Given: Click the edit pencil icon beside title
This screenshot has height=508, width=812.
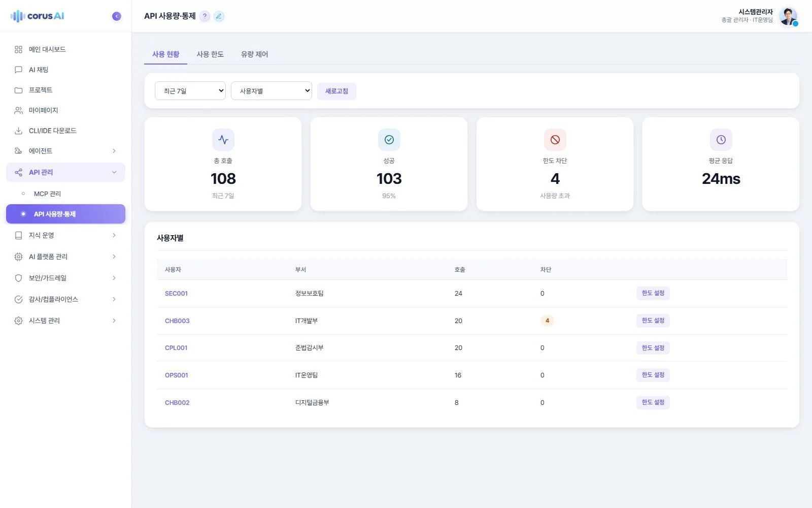Looking at the screenshot, I should point(219,16).
